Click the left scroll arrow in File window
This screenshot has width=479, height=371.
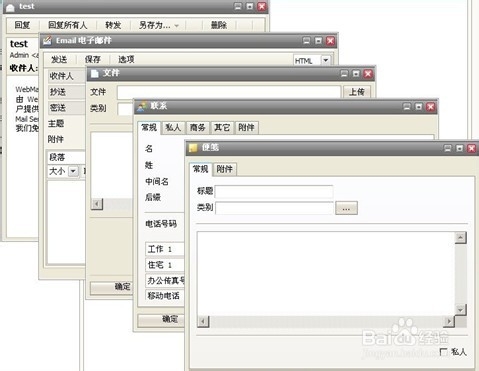click(97, 204)
